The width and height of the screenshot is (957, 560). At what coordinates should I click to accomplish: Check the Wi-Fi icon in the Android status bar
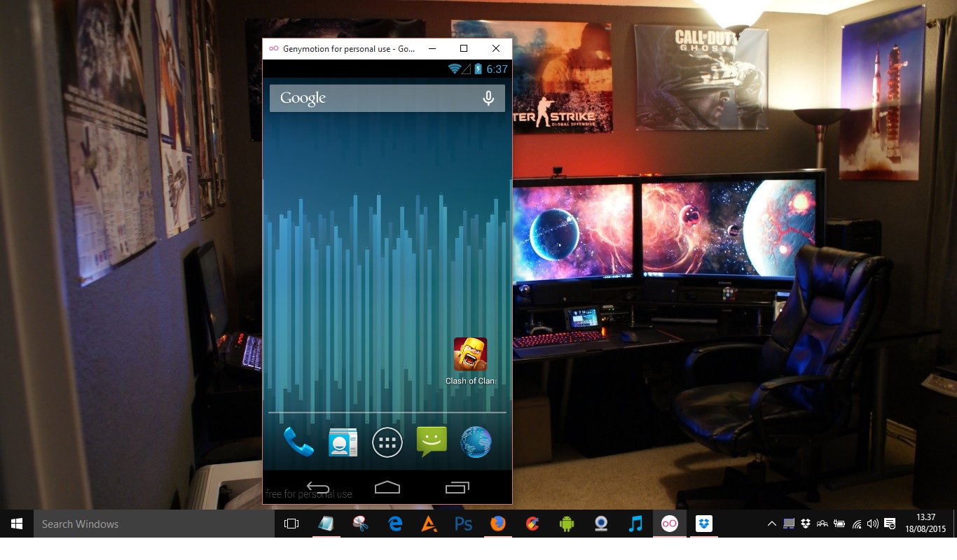point(453,69)
